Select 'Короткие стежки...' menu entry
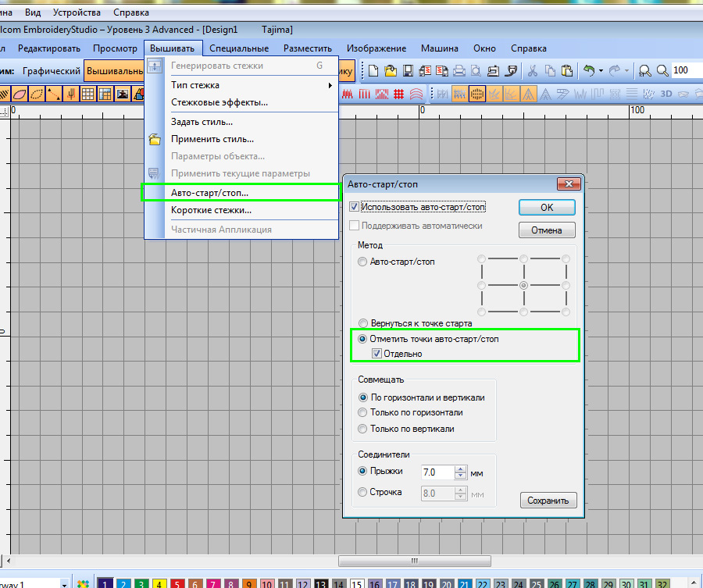 211,210
